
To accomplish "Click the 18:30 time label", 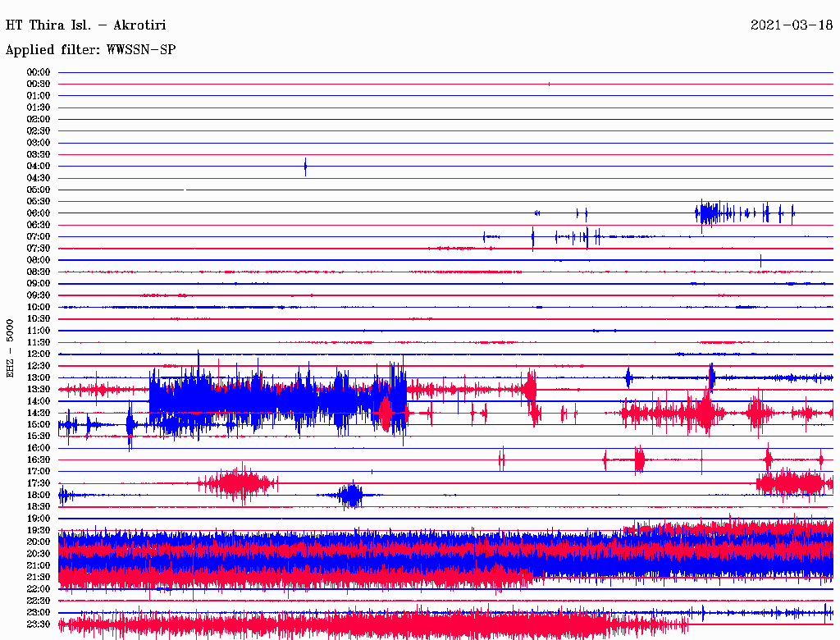I will pos(39,507).
